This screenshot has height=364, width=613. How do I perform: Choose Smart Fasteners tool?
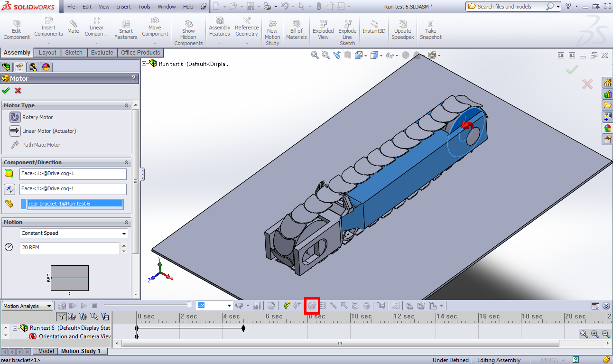pos(126,30)
